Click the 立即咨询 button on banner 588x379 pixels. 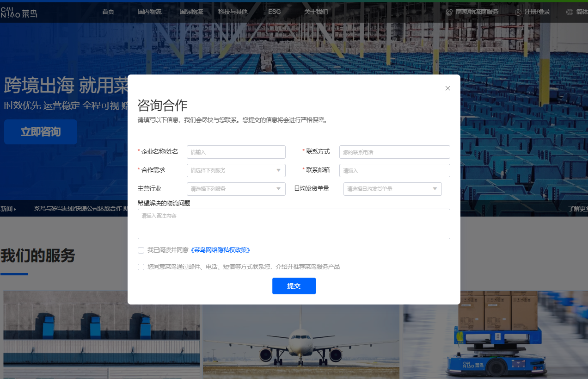point(41,132)
